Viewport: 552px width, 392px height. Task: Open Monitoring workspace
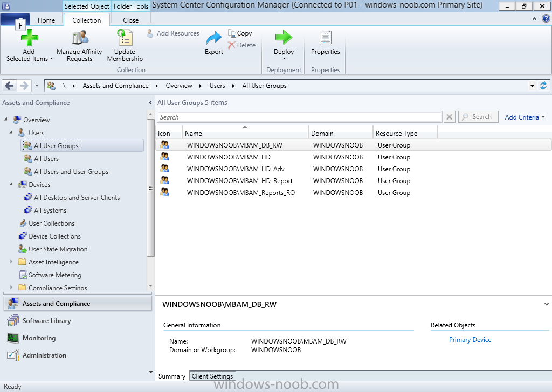click(78, 338)
